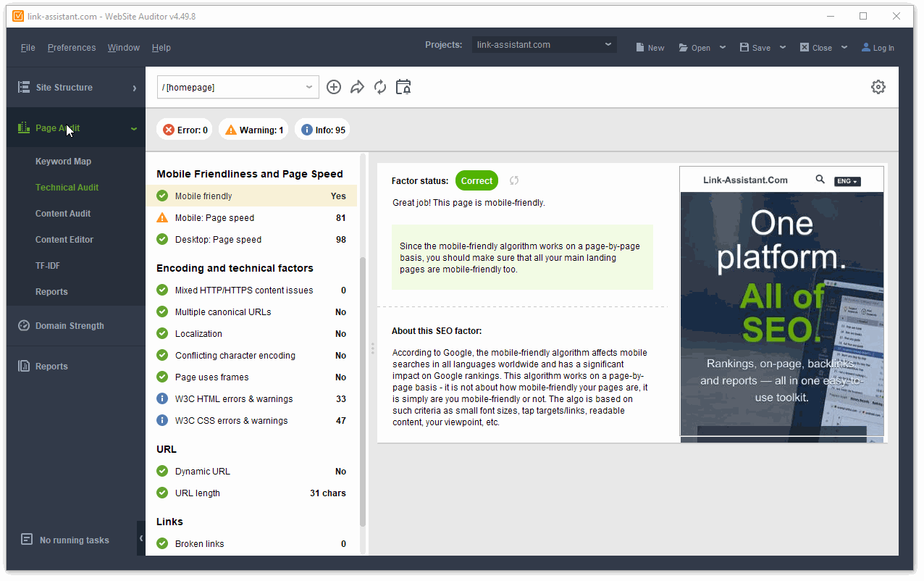Screen dimensions: 924x581
Task: Click the blue Info icon
Action: (307, 130)
